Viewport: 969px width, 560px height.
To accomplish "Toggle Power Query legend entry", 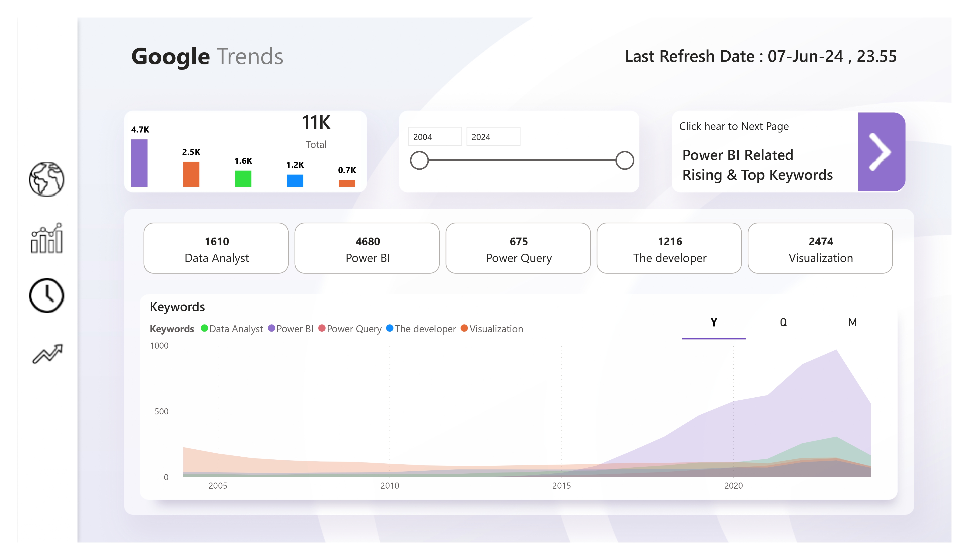I will click(x=350, y=329).
